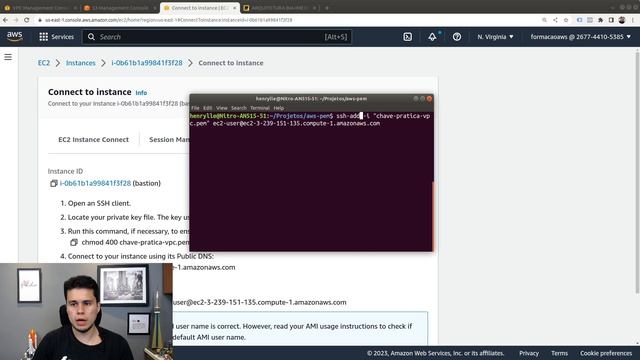Copy the chmod 400 command
640x360 pixels.
(x=74, y=242)
